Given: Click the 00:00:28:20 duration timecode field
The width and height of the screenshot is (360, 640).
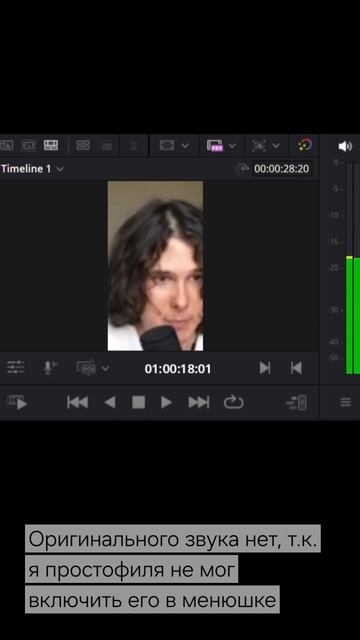Looking at the screenshot, I should coord(282,169).
